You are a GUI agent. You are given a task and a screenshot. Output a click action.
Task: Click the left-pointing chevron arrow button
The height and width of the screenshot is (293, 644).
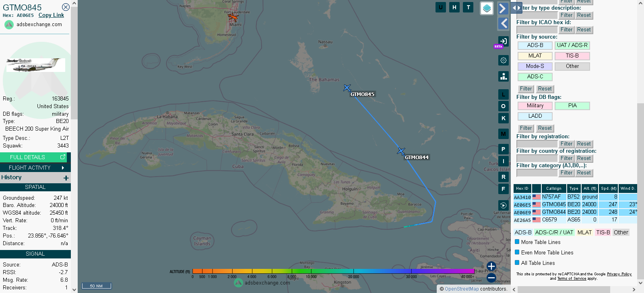point(503,23)
